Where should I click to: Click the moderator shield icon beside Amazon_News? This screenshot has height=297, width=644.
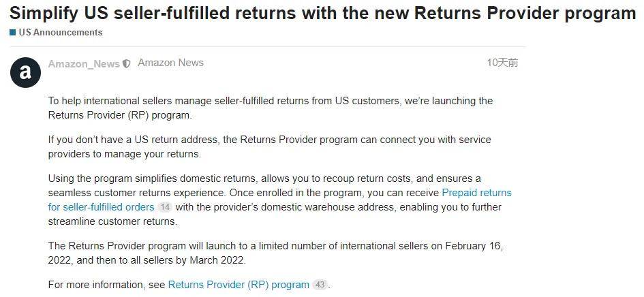(x=127, y=64)
